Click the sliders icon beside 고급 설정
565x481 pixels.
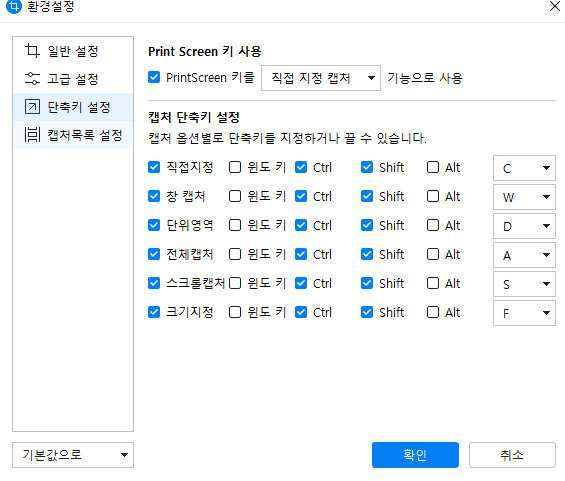coord(32,79)
